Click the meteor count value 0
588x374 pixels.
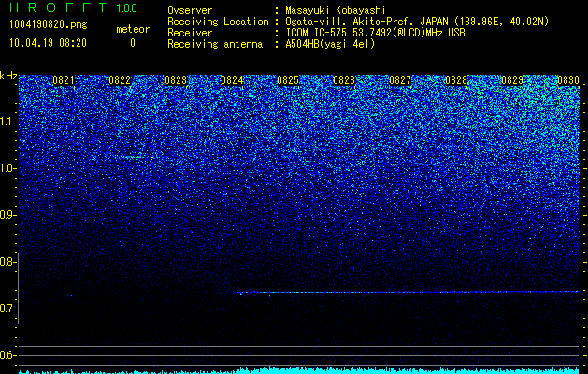coord(133,43)
